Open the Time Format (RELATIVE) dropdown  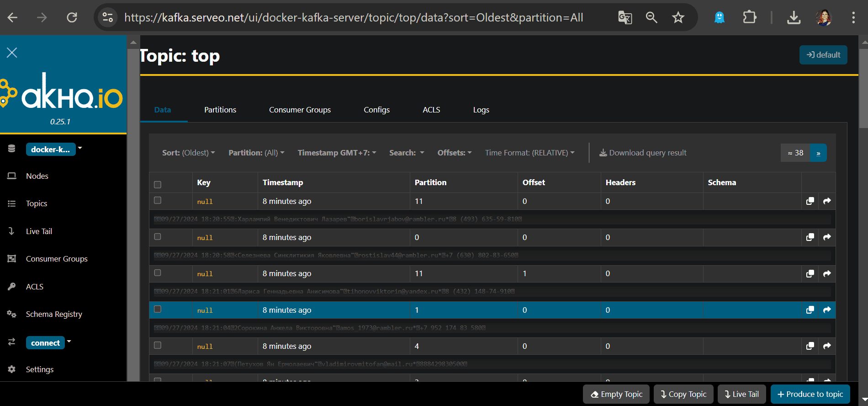529,153
